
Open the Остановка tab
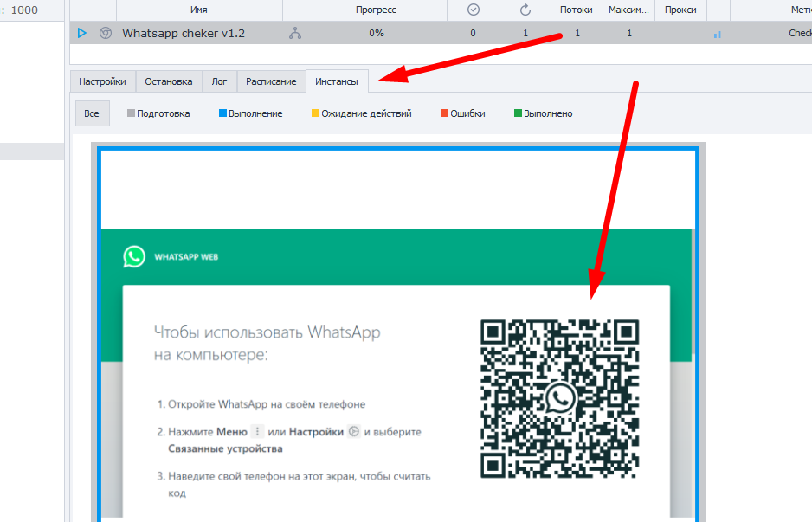coord(169,81)
